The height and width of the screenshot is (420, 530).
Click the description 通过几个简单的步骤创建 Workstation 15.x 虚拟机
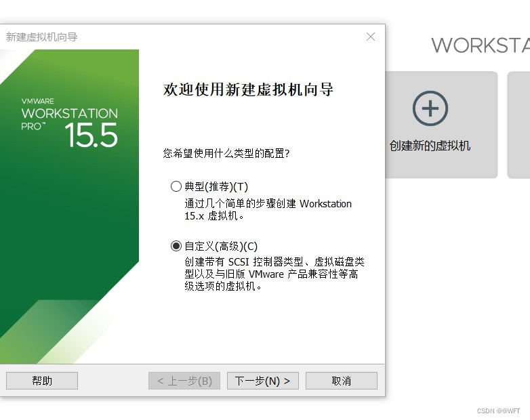(x=268, y=209)
